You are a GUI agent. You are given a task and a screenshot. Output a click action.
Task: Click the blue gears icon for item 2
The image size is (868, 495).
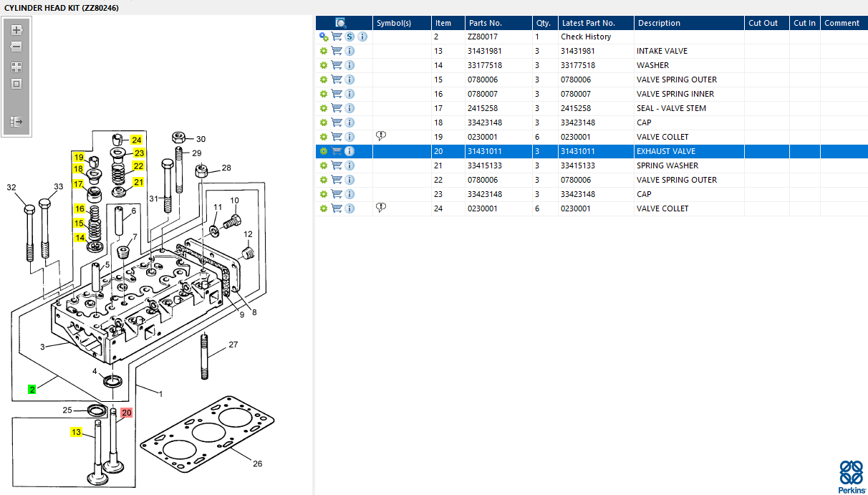click(324, 37)
